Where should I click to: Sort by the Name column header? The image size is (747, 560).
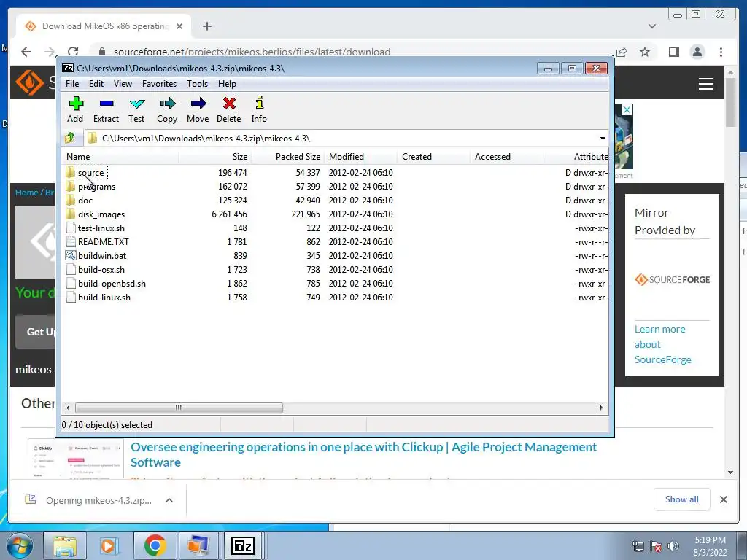point(120,156)
